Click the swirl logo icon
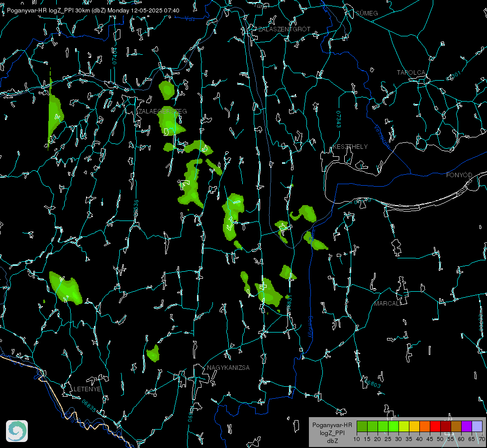The width and height of the screenshot is (487, 448). tap(17, 431)
